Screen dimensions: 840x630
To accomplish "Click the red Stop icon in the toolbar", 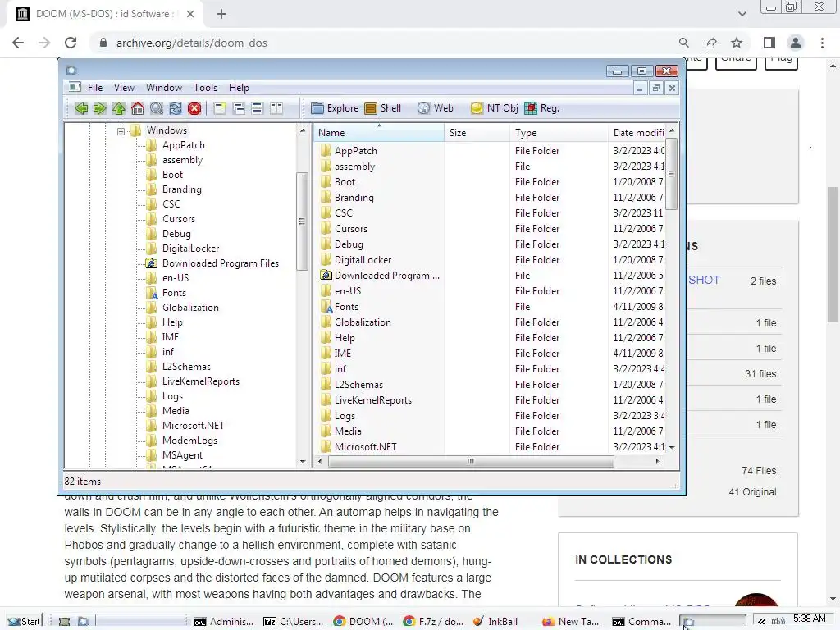I will click(x=194, y=108).
